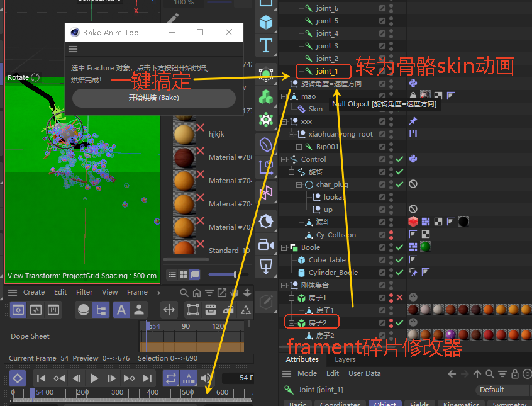Select the joint_1 object in the tree
The image size is (532, 406).
(x=326, y=71)
